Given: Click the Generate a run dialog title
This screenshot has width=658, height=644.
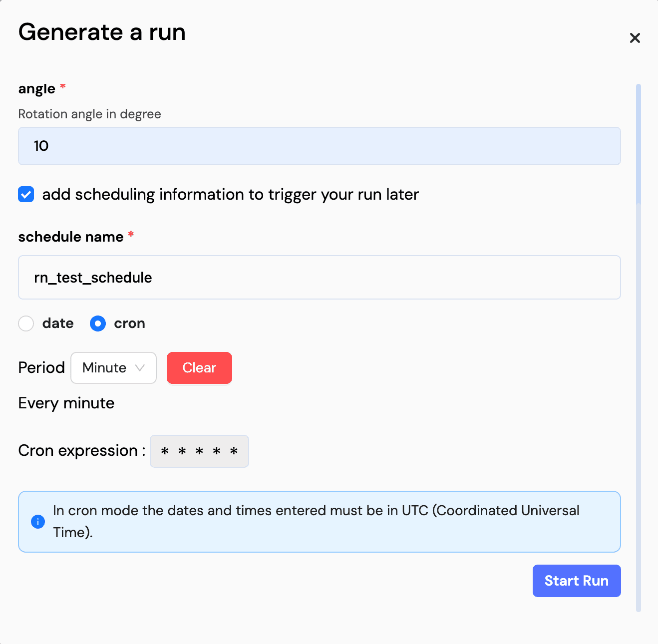Looking at the screenshot, I should pyautogui.click(x=101, y=32).
